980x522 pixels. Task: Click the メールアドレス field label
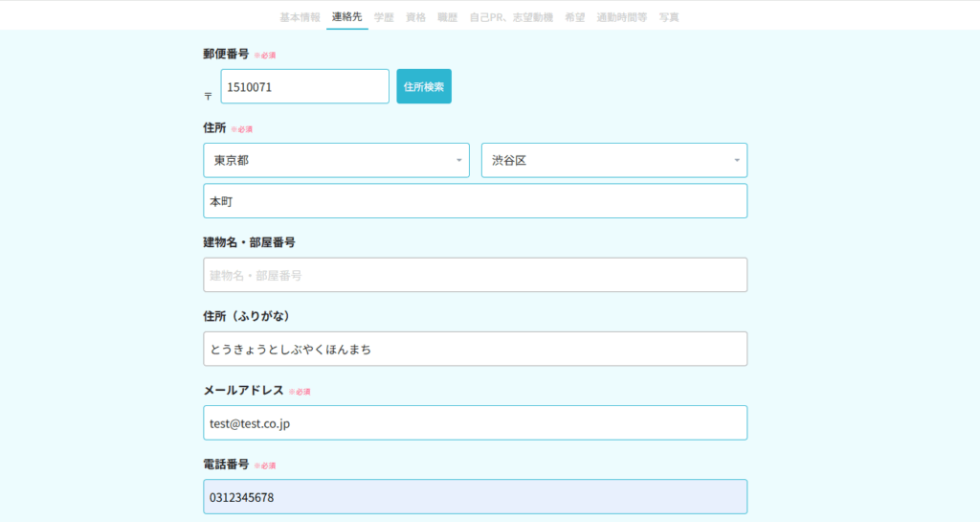[x=243, y=390]
